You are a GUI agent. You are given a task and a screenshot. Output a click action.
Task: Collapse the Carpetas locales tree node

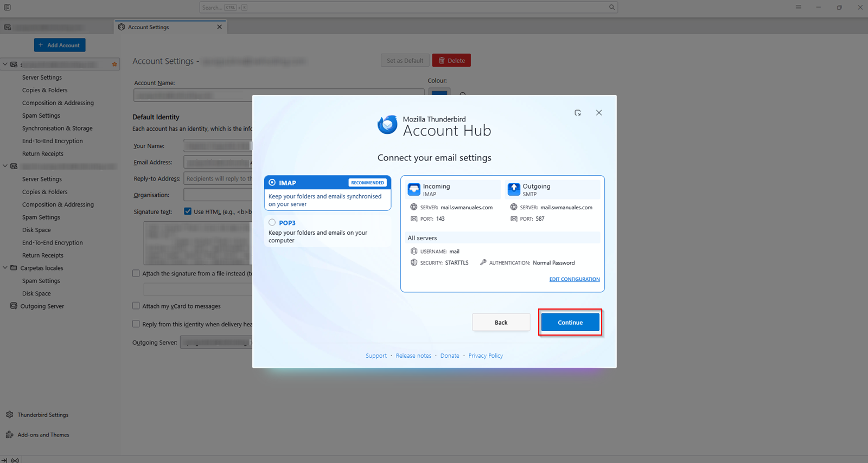[x=5, y=268]
